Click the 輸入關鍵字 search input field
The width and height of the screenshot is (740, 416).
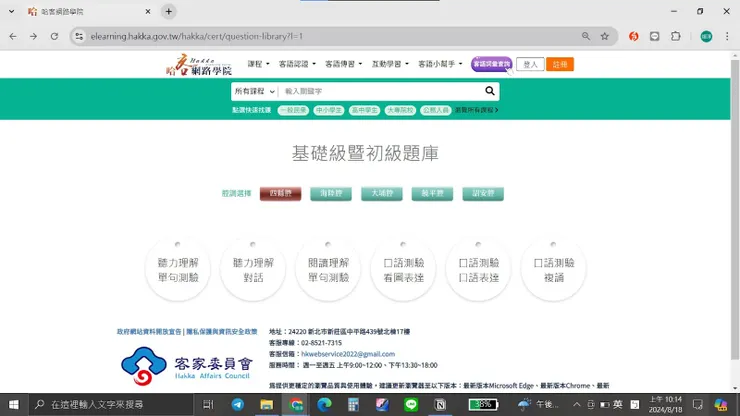coord(380,91)
